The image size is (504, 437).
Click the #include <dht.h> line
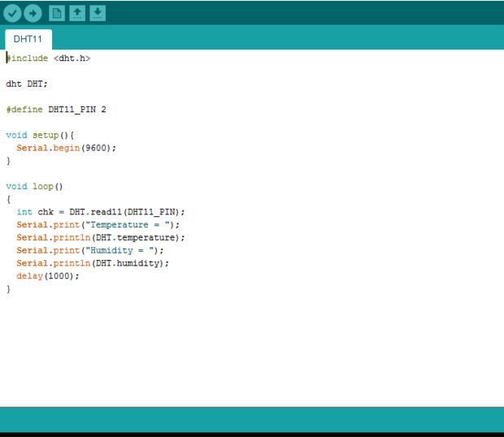click(x=48, y=58)
